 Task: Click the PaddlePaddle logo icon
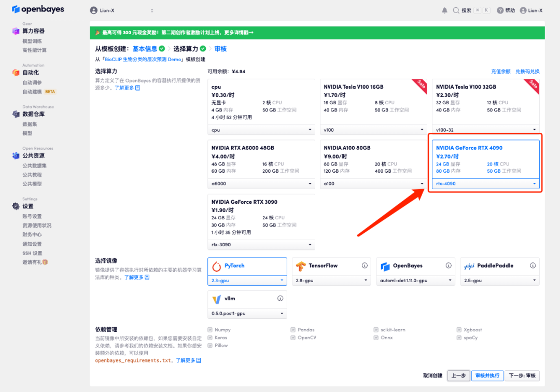point(469,267)
